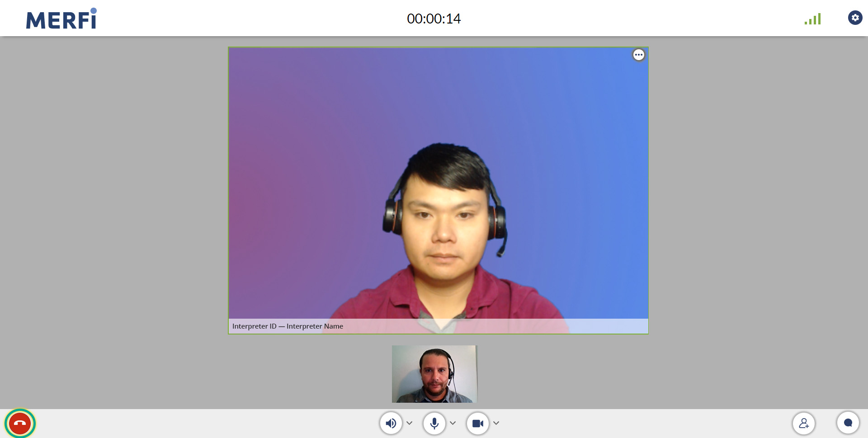Click the MERFi logo

(61, 19)
